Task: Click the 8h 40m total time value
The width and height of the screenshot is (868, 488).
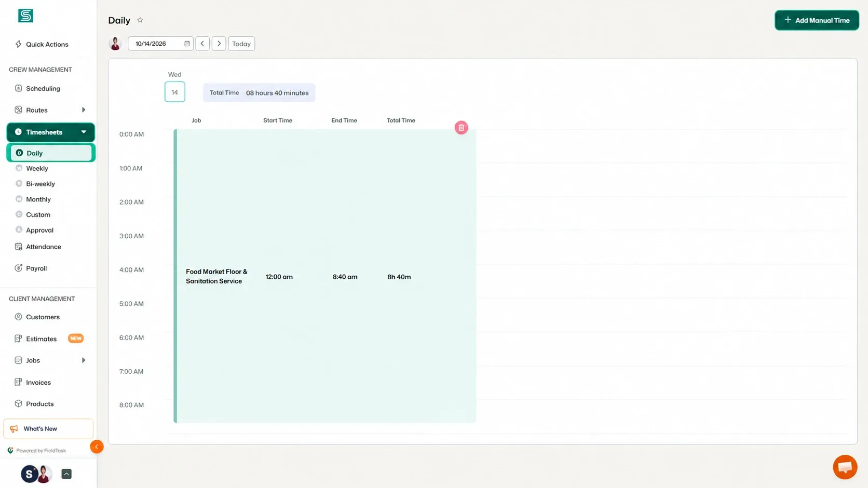Action: [399, 277]
